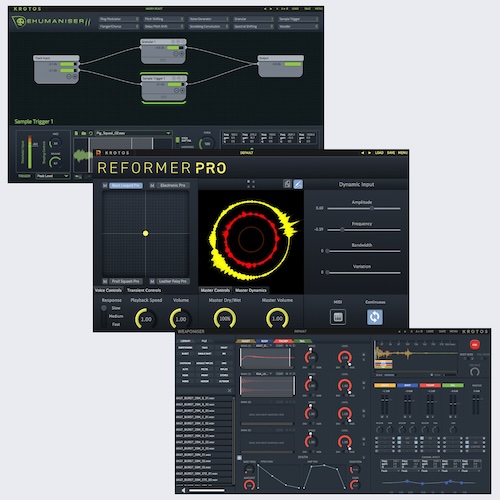Click the speaker icon below Weaponiser file list
This screenshot has width=500, height=500.
point(183,490)
